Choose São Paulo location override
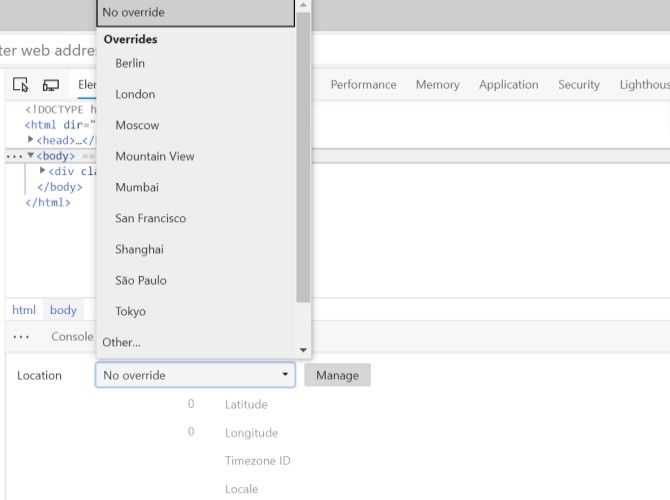Image resolution: width=670 pixels, height=500 pixels. click(141, 280)
